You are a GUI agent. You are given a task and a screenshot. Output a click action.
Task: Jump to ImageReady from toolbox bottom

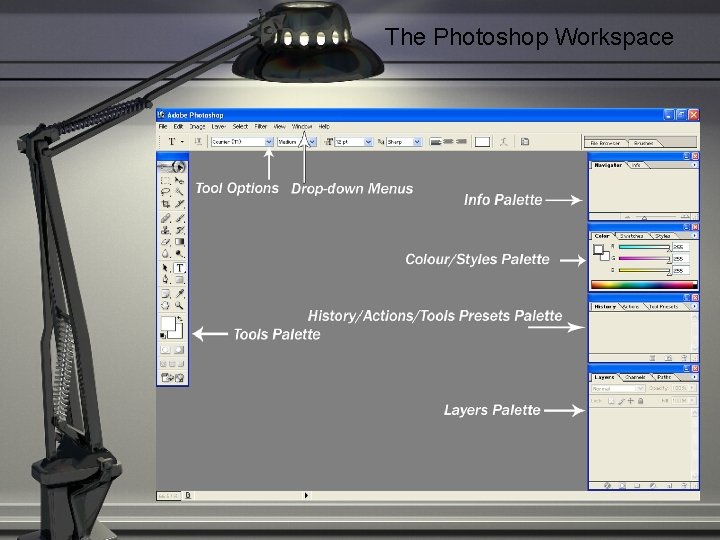pos(172,378)
